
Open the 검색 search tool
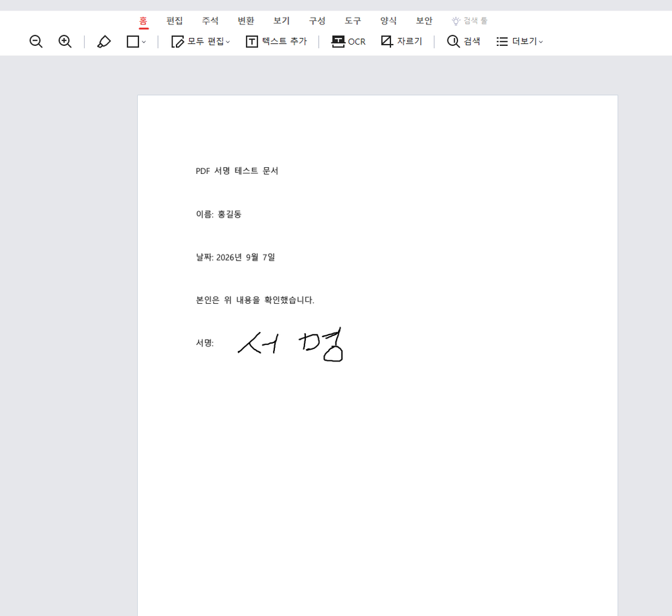coord(463,41)
